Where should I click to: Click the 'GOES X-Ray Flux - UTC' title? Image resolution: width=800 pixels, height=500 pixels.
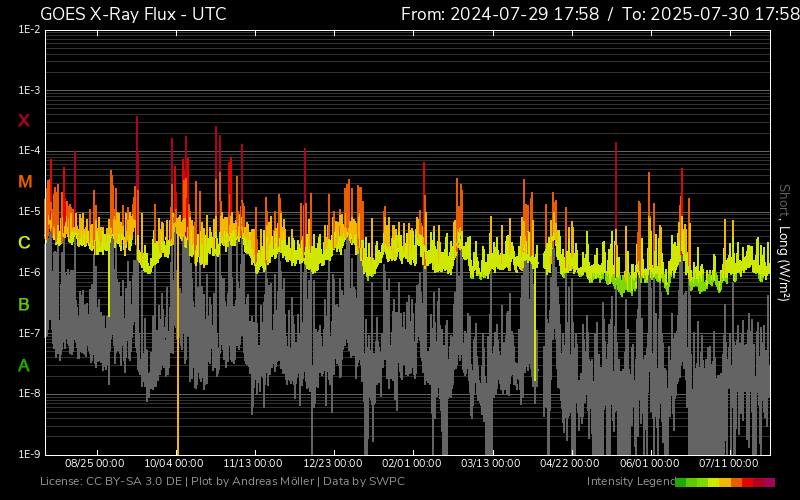pyautogui.click(x=133, y=14)
